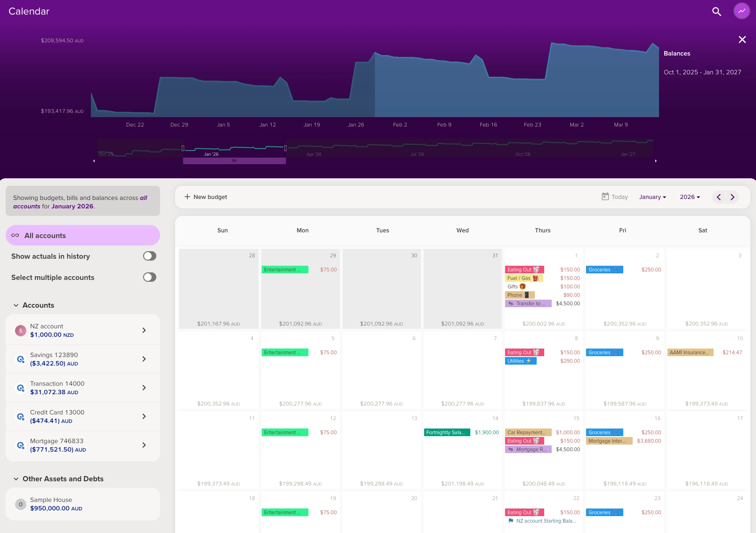Click the right arrow of chart navigator
756x533 pixels.
[x=656, y=161]
